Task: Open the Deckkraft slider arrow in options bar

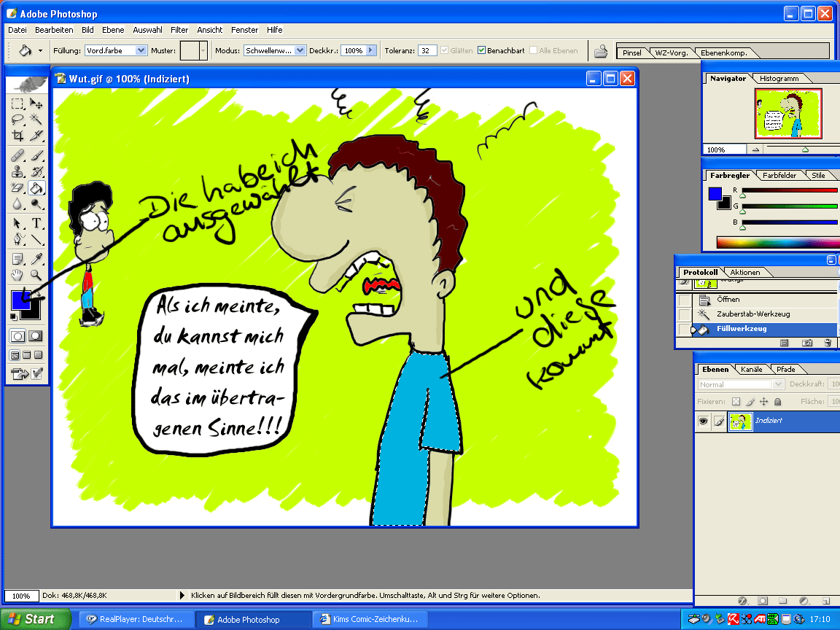Action: [371, 51]
